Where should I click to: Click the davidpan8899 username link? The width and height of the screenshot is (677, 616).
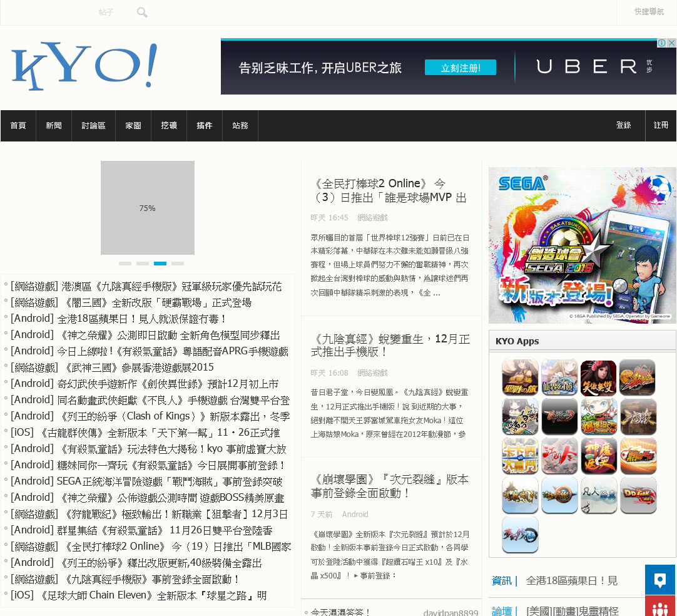point(450,612)
